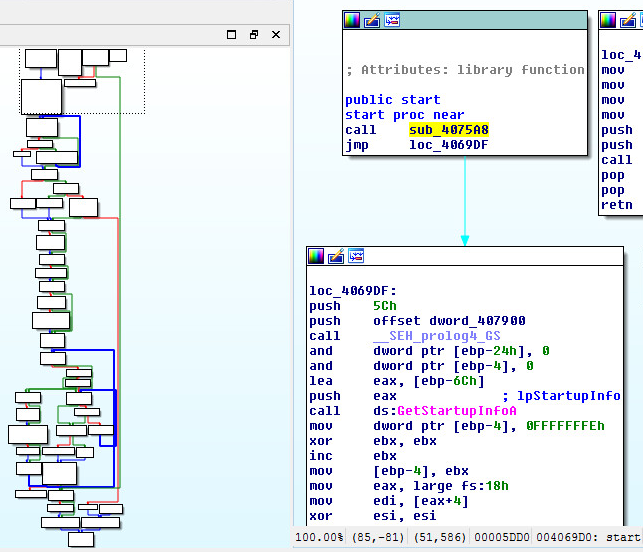Click the color icon on the start node
Screen dimensions: 643x552
pos(352,20)
